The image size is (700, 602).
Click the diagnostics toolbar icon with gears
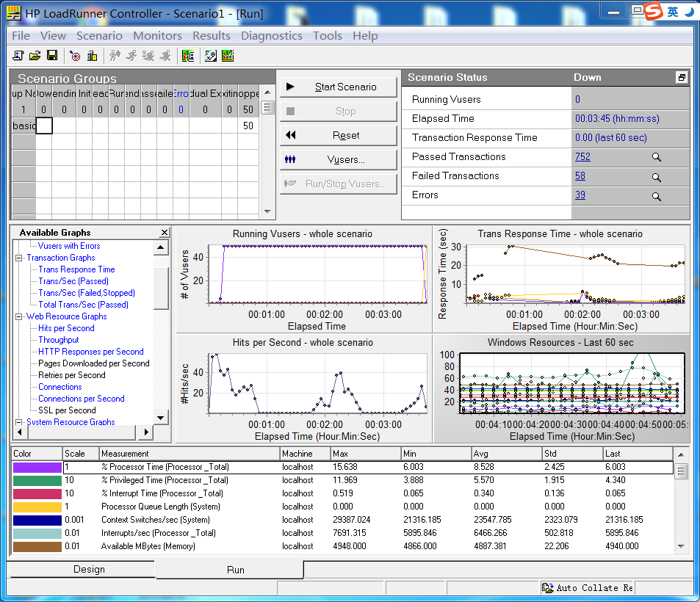[211, 56]
